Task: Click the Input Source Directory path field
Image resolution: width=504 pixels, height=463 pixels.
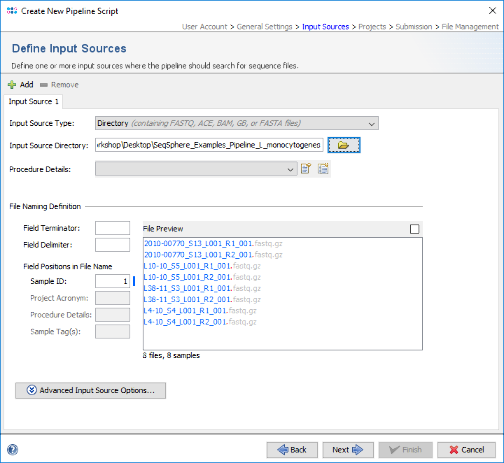Action: 209,145
